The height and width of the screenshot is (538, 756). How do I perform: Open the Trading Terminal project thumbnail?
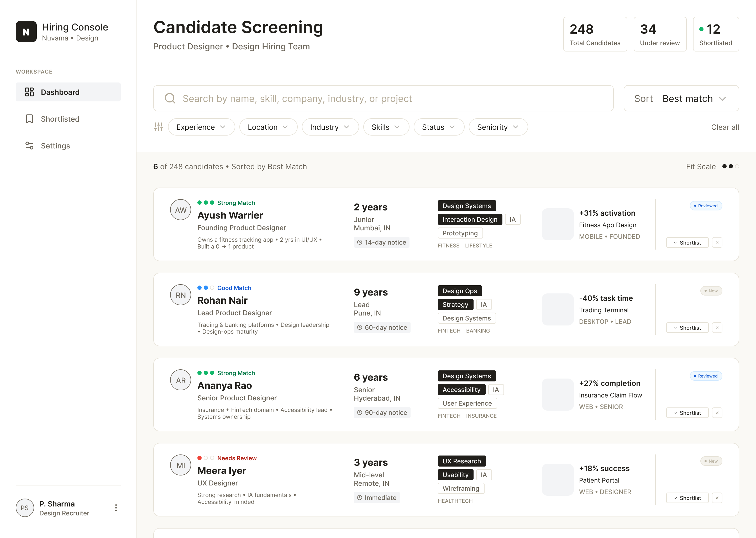click(557, 309)
